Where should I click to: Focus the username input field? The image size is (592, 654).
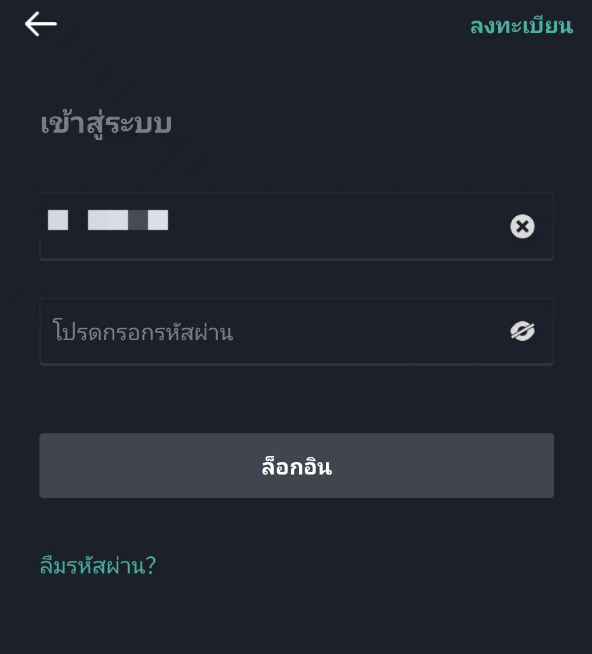(x=297, y=226)
